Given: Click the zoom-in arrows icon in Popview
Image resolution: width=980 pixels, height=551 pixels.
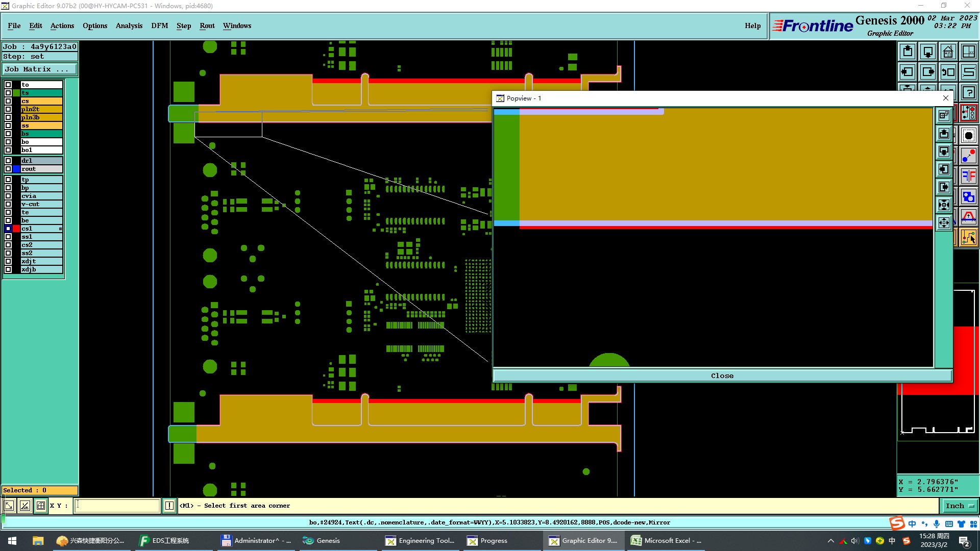Looking at the screenshot, I should click(944, 205).
